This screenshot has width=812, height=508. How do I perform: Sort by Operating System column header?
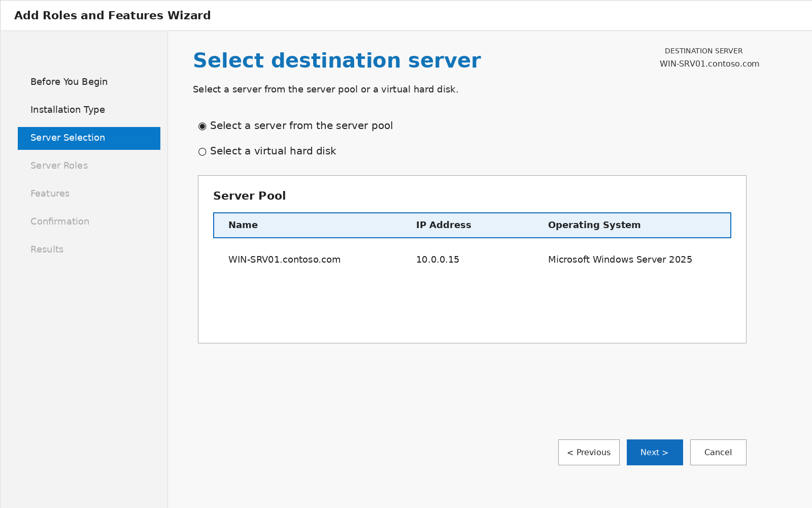[x=594, y=225]
